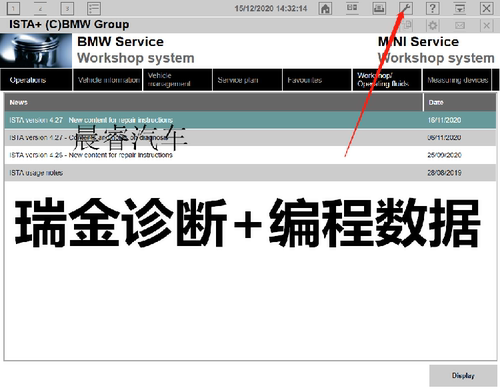
Task: Go to Workshop/Operating fluids tab
Action: pos(387,80)
